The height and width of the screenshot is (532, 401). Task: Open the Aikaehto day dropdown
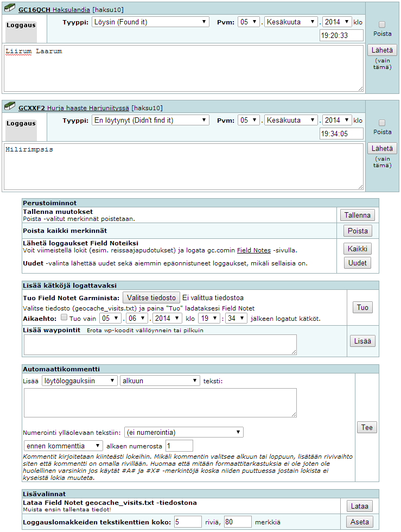point(110,318)
